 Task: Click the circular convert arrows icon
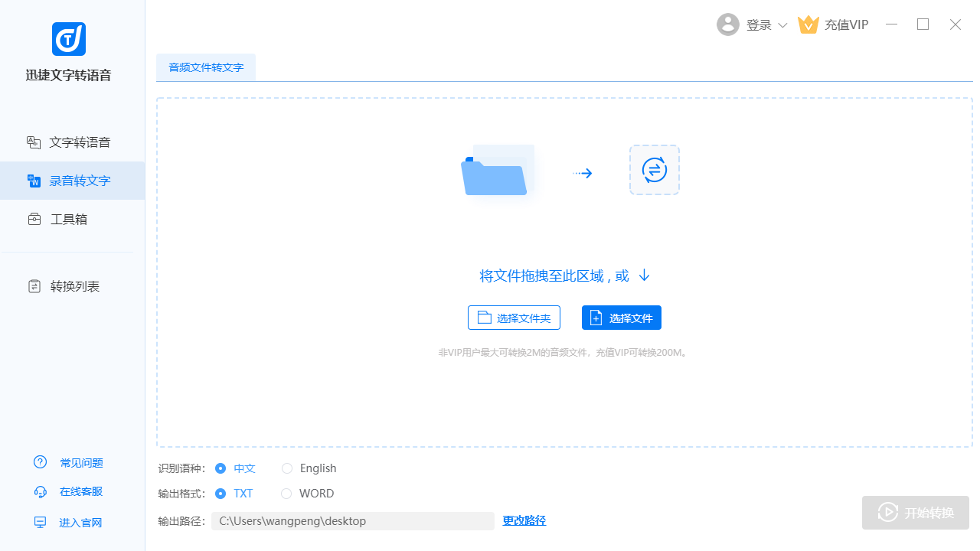point(654,170)
